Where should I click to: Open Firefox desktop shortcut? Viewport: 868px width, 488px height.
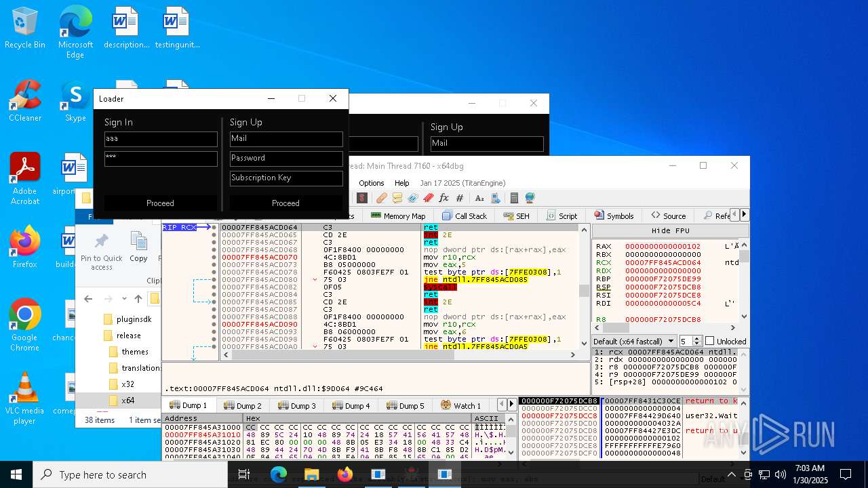[25, 248]
